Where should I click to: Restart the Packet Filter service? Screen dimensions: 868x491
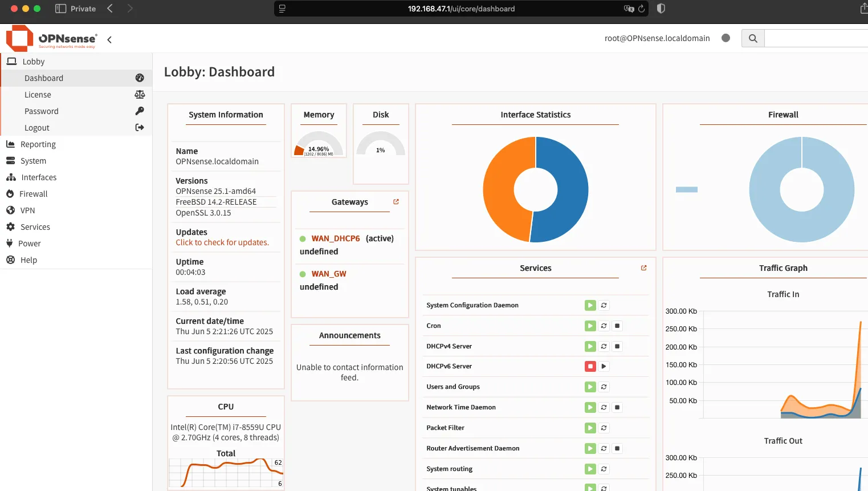click(602, 428)
